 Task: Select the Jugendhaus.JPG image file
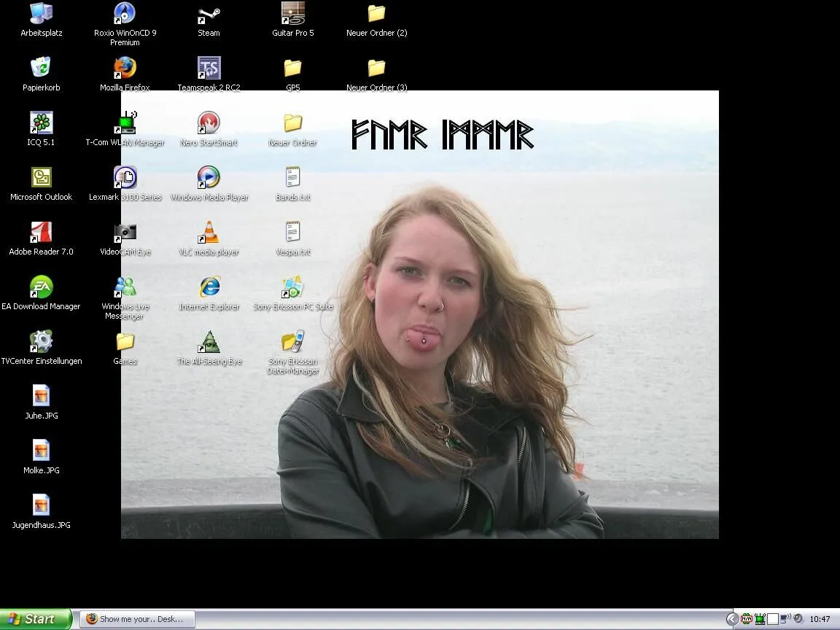point(42,505)
